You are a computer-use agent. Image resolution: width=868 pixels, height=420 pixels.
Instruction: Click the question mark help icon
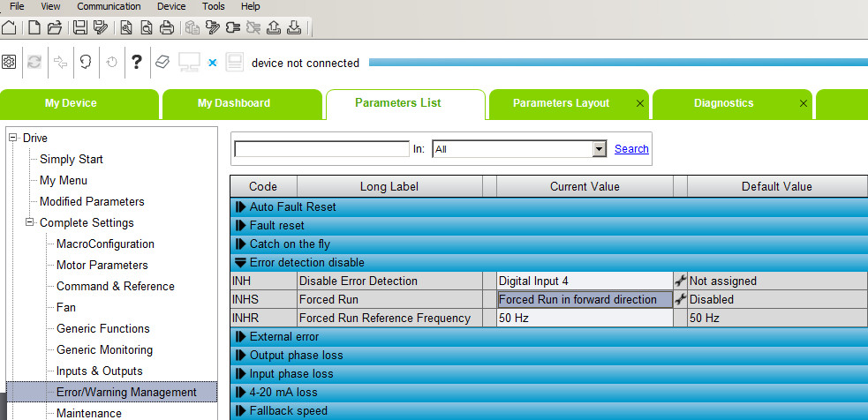click(136, 62)
